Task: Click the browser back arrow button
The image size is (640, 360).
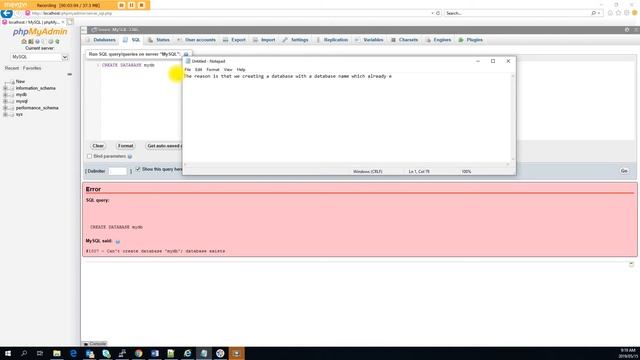Action: tap(7, 13)
